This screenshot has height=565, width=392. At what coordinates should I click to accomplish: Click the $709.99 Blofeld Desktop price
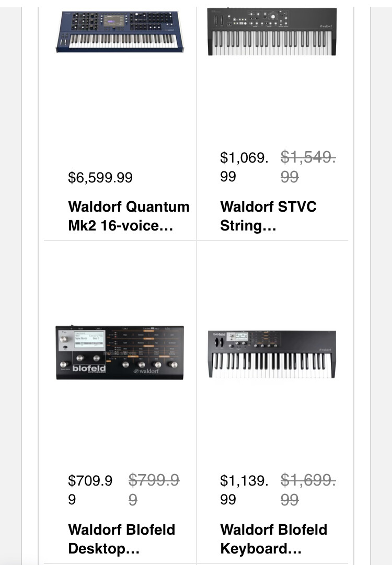click(90, 490)
